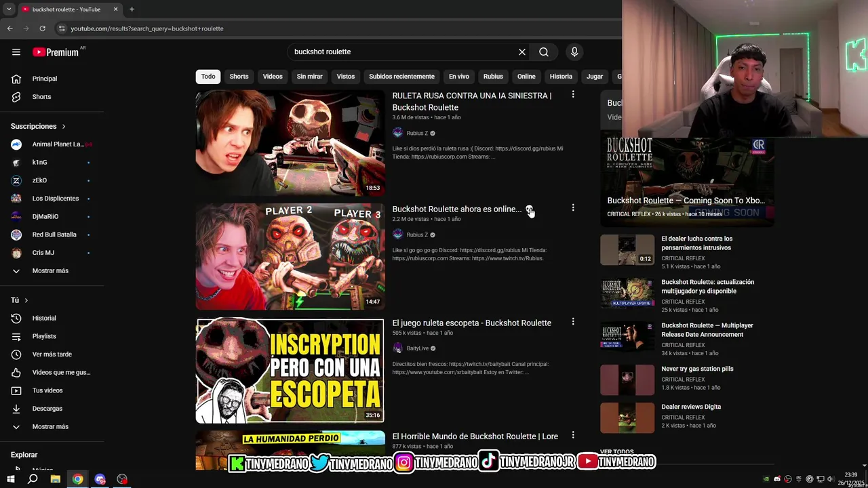
Task: Open Red Bull Batalla subscription
Action: coord(52,235)
